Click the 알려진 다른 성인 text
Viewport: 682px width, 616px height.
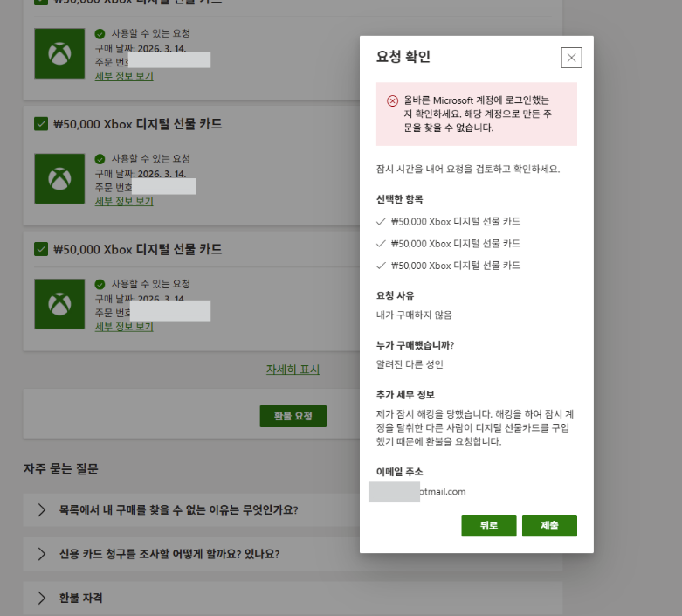click(x=410, y=364)
